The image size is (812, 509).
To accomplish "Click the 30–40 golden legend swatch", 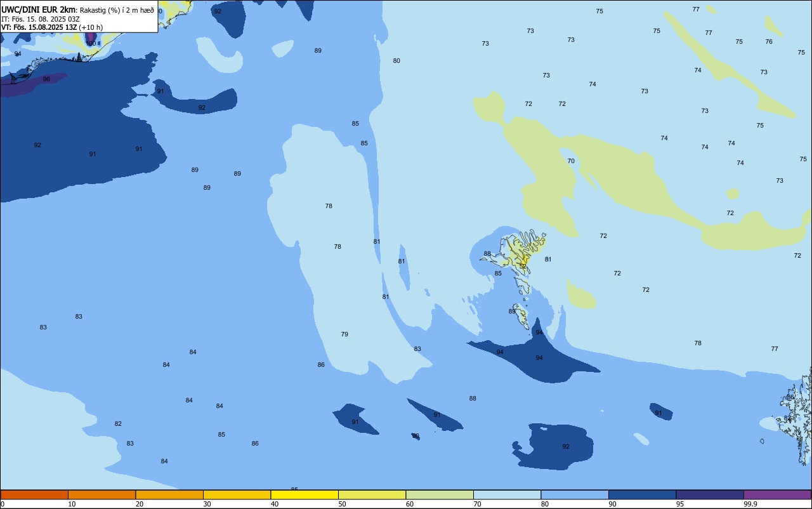I will pyautogui.click(x=237, y=494).
